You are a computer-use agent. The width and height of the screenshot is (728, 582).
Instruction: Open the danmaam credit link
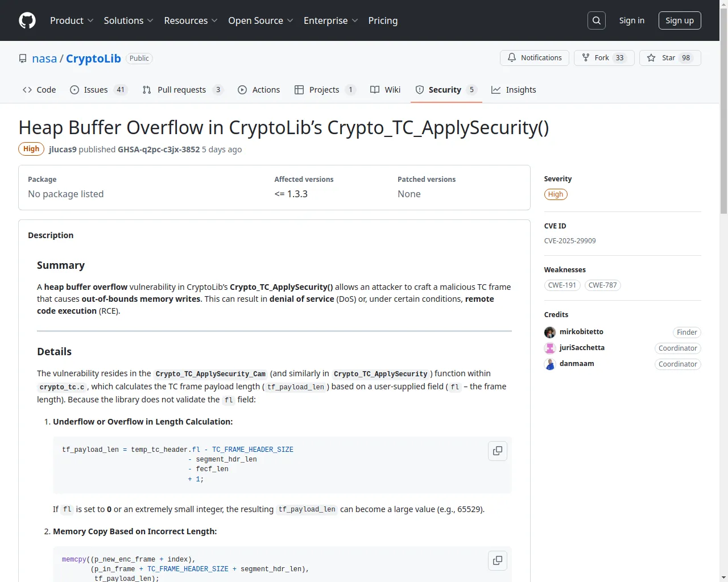(x=577, y=364)
